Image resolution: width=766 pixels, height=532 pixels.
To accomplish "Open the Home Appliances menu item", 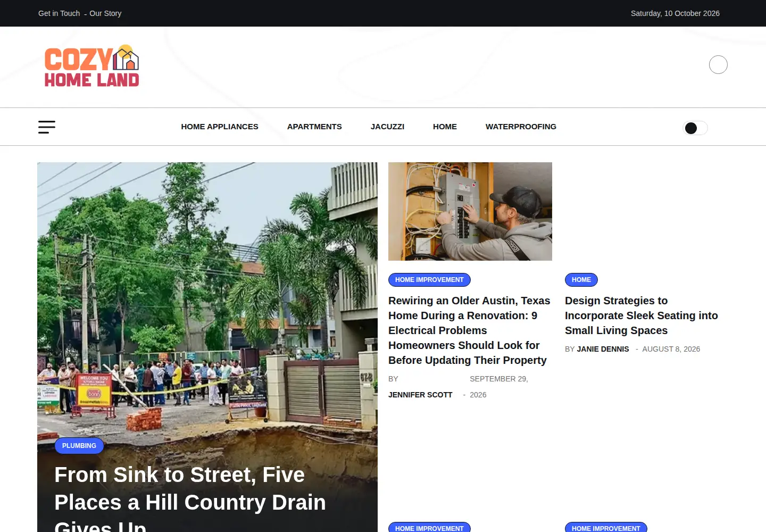I will coord(220,127).
